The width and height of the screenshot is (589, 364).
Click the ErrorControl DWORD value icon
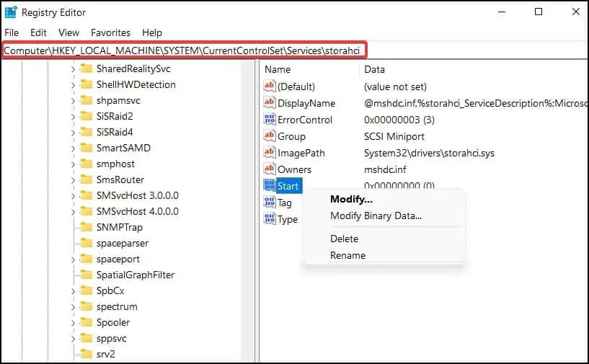tap(270, 120)
